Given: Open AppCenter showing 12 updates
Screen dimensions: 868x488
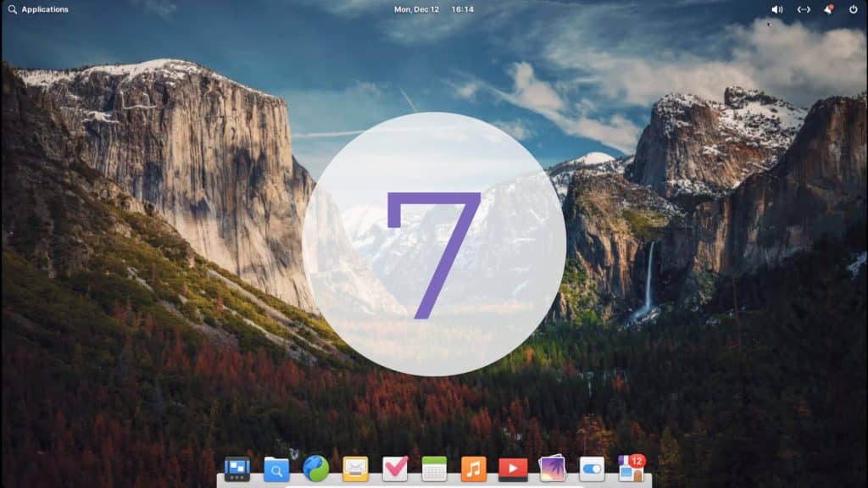Looking at the screenshot, I should [x=632, y=468].
